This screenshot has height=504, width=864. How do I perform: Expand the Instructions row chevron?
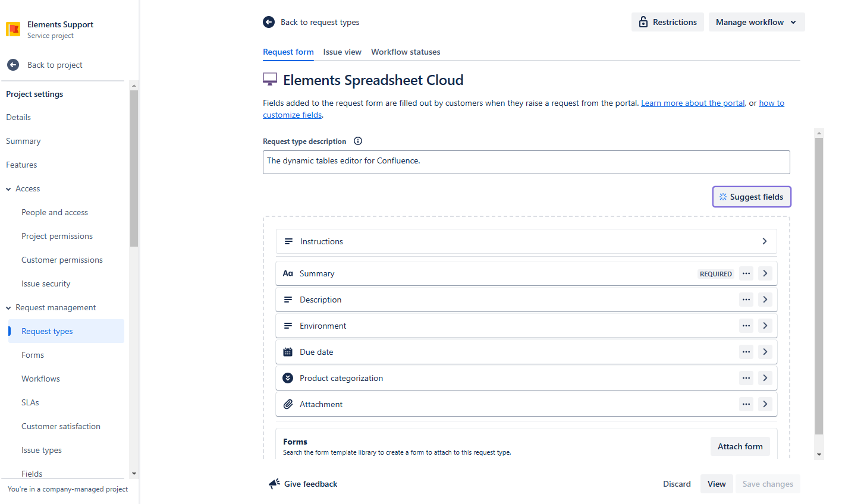pyautogui.click(x=765, y=241)
